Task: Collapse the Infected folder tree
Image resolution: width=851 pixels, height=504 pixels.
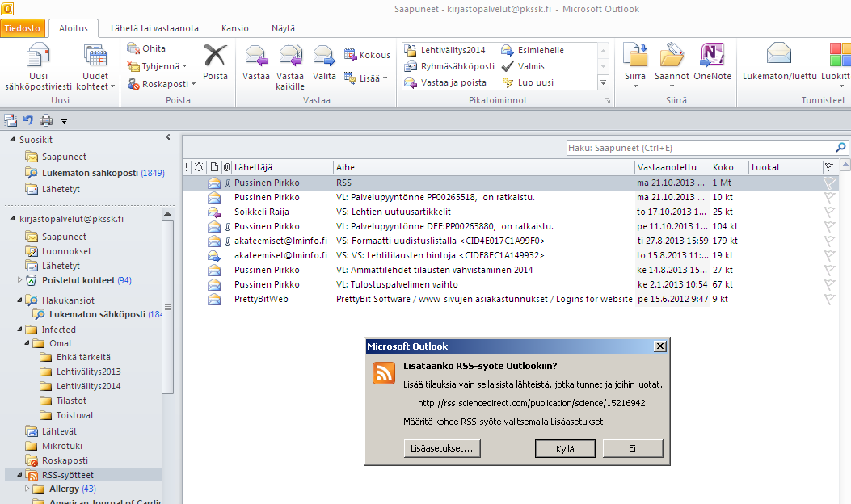Action: click(x=19, y=330)
